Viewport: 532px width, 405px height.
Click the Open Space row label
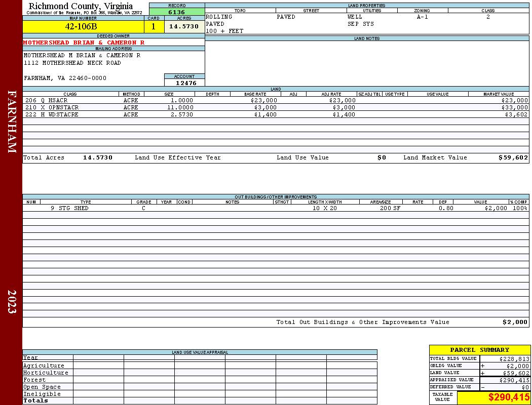tap(42, 387)
